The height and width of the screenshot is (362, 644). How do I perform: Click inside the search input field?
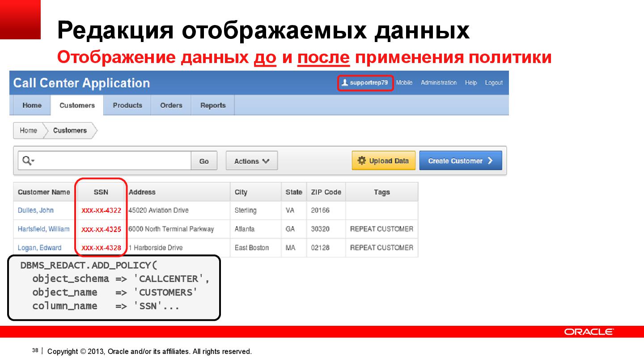click(112, 160)
